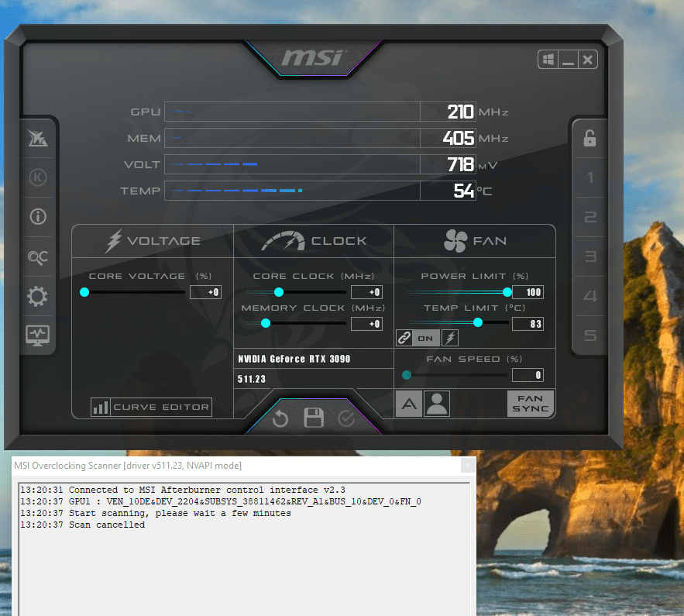Click the apply at Windows startup icon
Viewport: 684px width, 616px height.
click(x=548, y=60)
